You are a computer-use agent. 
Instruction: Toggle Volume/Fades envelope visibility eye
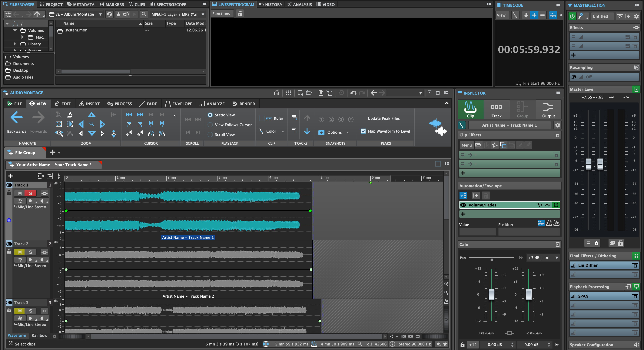(x=463, y=205)
